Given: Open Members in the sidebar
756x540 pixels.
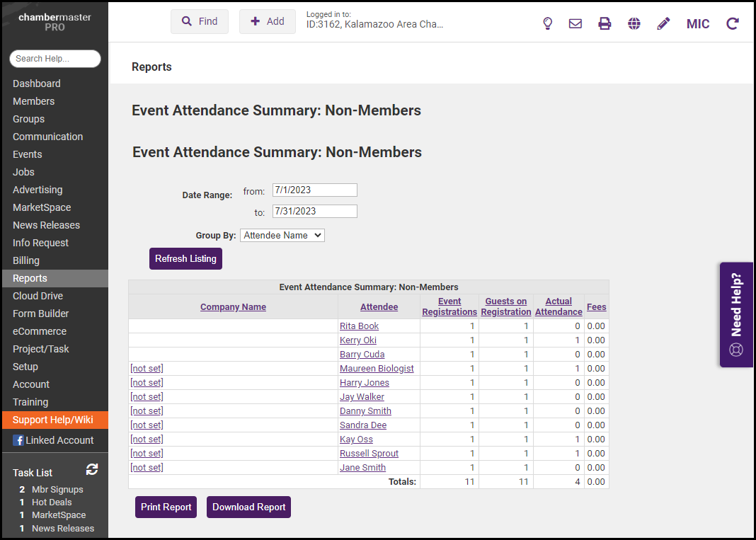Looking at the screenshot, I should 33,101.
